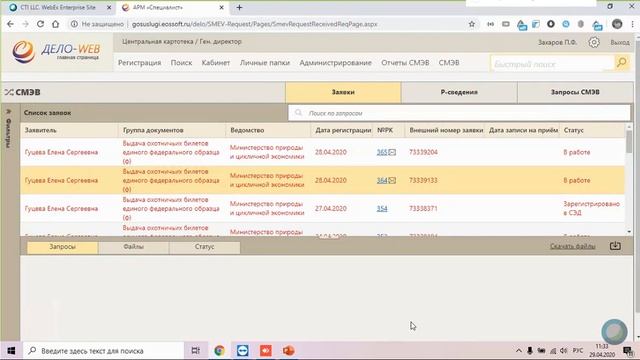Open the Поиск menu
Viewport: 640px width, 360px height.
click(181, 63)
